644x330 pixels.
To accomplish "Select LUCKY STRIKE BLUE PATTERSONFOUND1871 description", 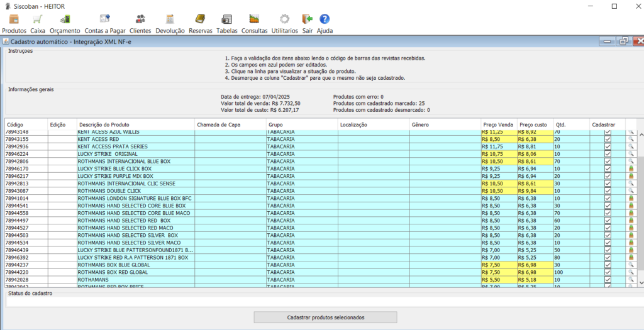I will pyautogui.click(x=136, y=250).
